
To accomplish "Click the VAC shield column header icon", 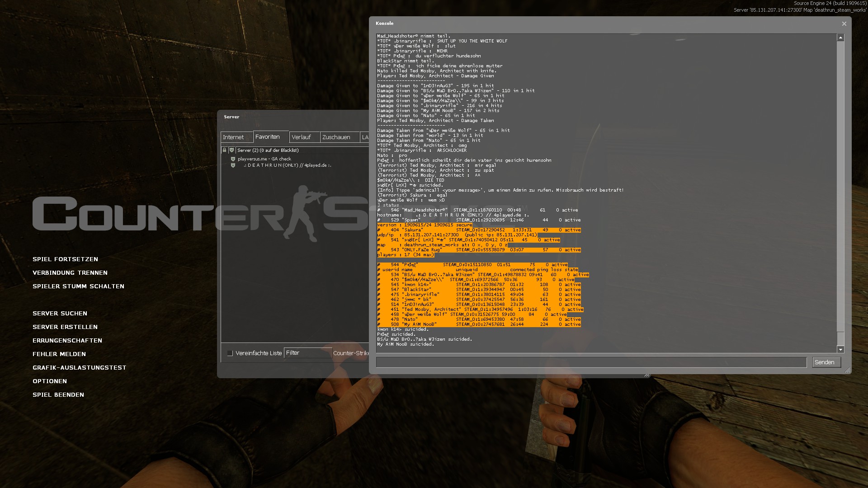I will click(x=231, y=150).
